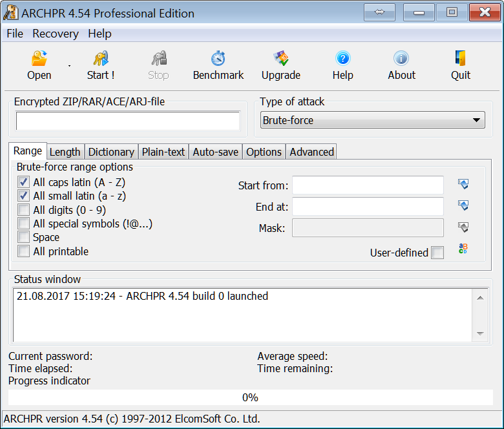The image size is (504, 429).
Task: Enable All special symbols checkbox
Action: 24,224
